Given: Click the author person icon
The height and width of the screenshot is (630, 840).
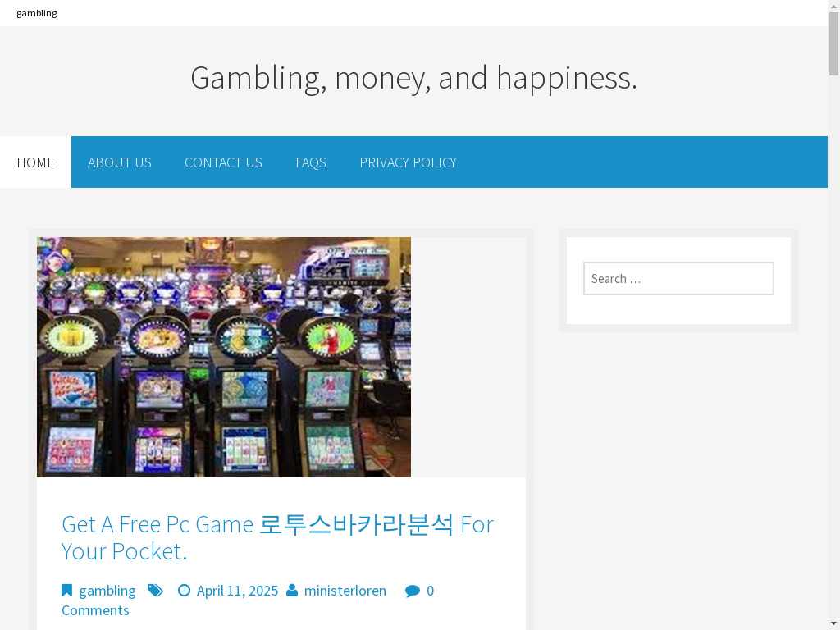Looking at the screenshot, I should (x=292, y=591).
